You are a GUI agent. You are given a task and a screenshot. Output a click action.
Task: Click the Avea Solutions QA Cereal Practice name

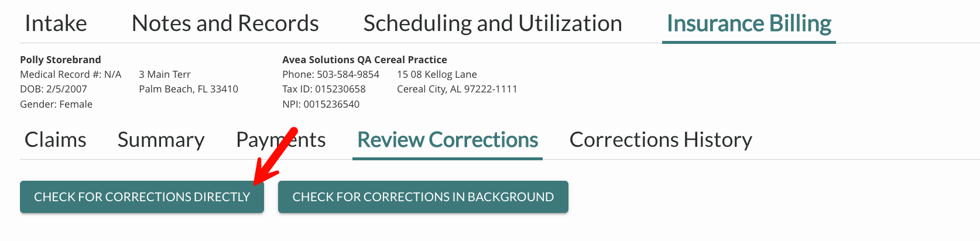(365, 60)
